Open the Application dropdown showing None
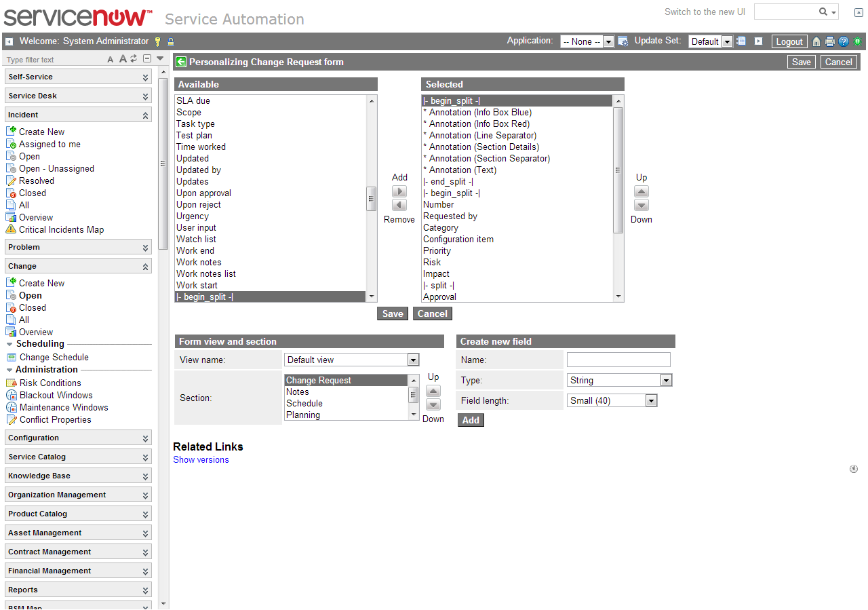 pyautogui.click(x=608, y=41)
